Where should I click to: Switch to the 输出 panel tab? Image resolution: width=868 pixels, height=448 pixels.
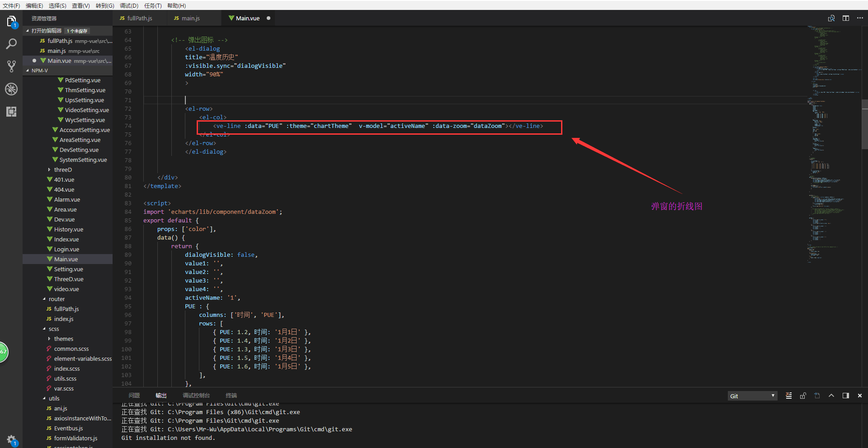tap(161, 396)
